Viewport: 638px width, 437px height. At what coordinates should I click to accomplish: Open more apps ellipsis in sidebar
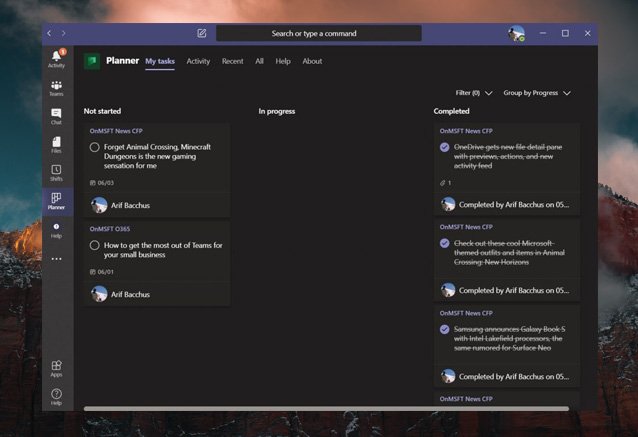56,258
